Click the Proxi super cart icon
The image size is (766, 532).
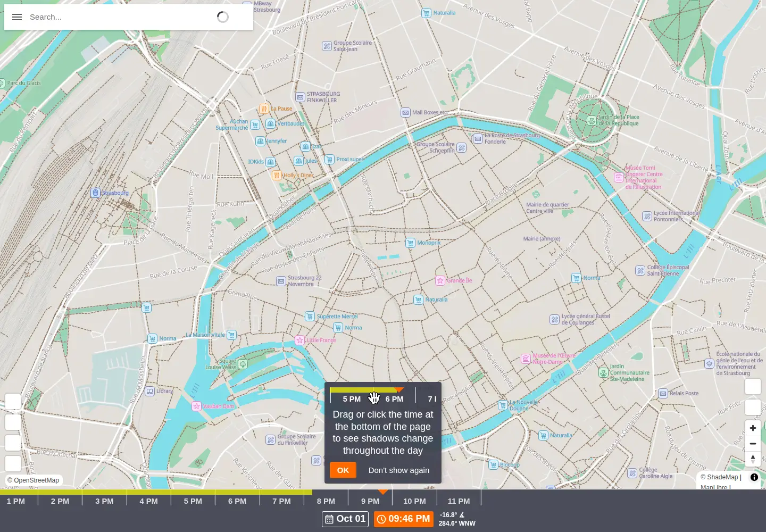(330, 159)
